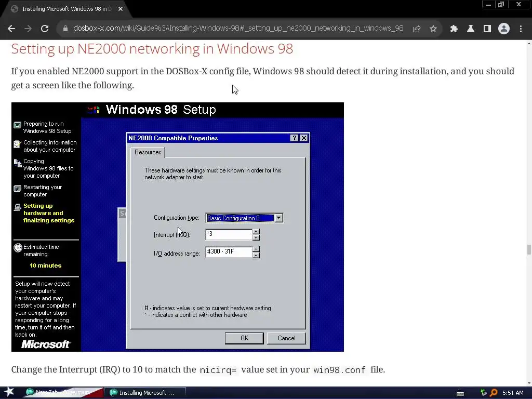Open the star start menu button
This screenshot has height=399, width=532.
point(9,392)
